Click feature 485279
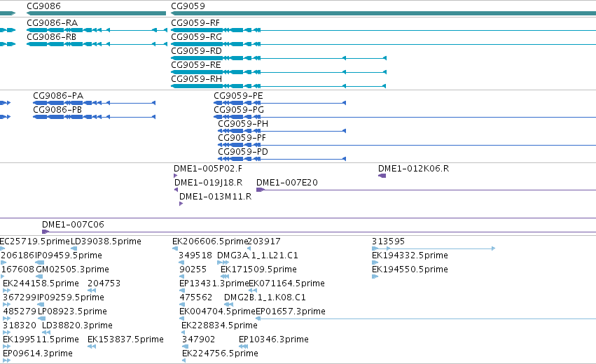 [20, 311]
